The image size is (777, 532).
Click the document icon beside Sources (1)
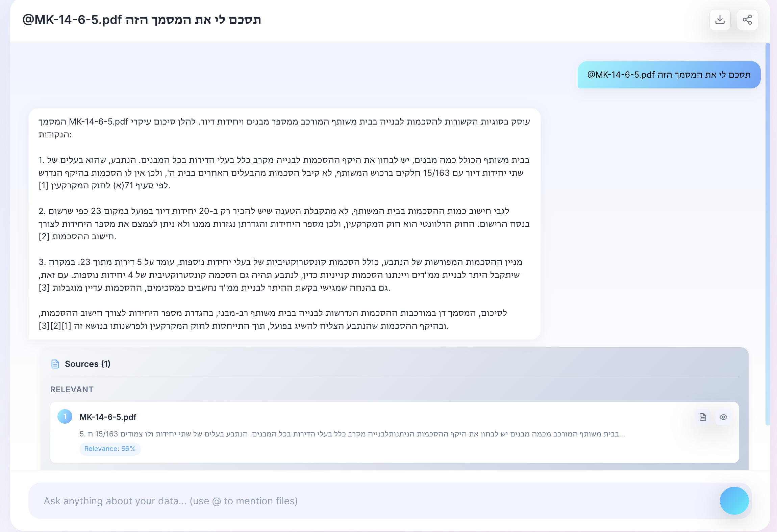55,364
